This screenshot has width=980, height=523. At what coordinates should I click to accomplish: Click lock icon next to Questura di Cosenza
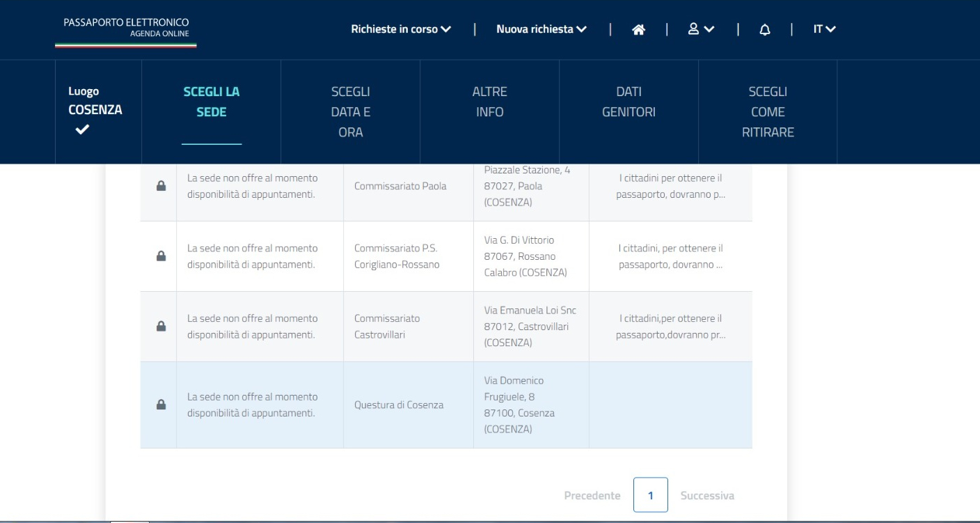[x=161, y=405]
